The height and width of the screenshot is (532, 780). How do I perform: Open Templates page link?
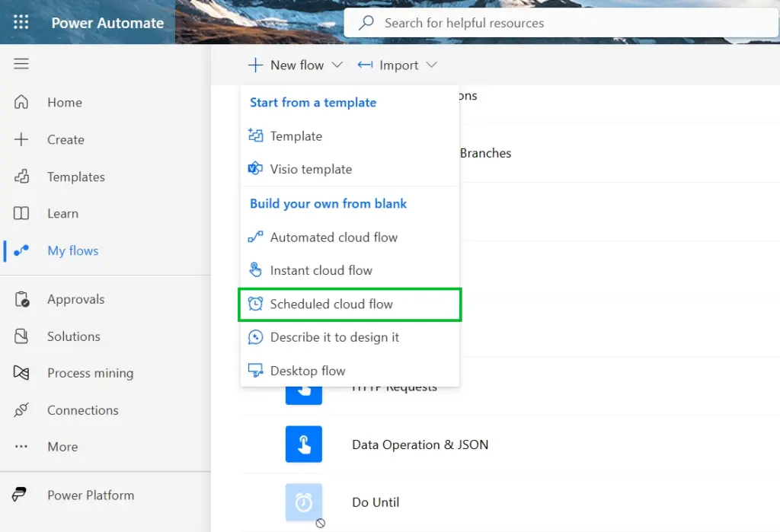coord(76,177)
